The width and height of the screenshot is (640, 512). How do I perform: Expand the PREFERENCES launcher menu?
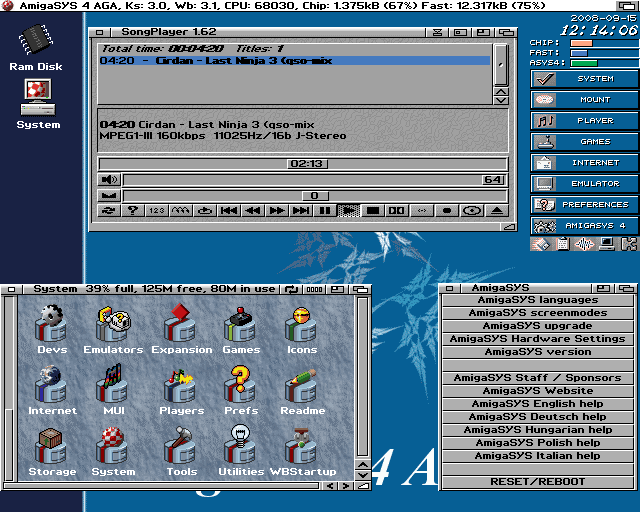[x=585, y=204]
